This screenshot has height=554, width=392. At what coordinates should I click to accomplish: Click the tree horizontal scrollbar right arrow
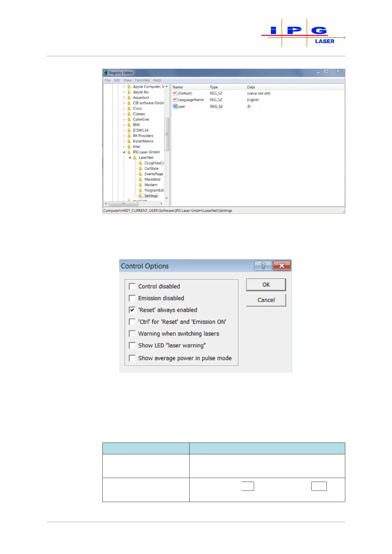[x=161, y=204]
